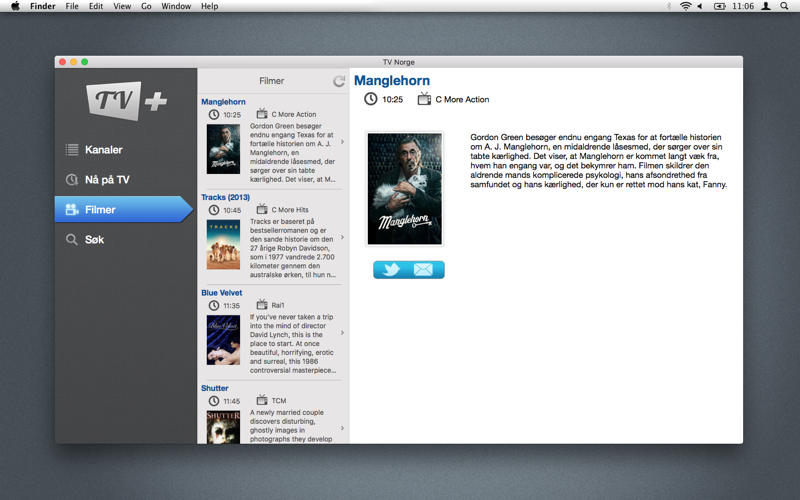Click TV icon beside C More Hits

[x=262, y=209]
